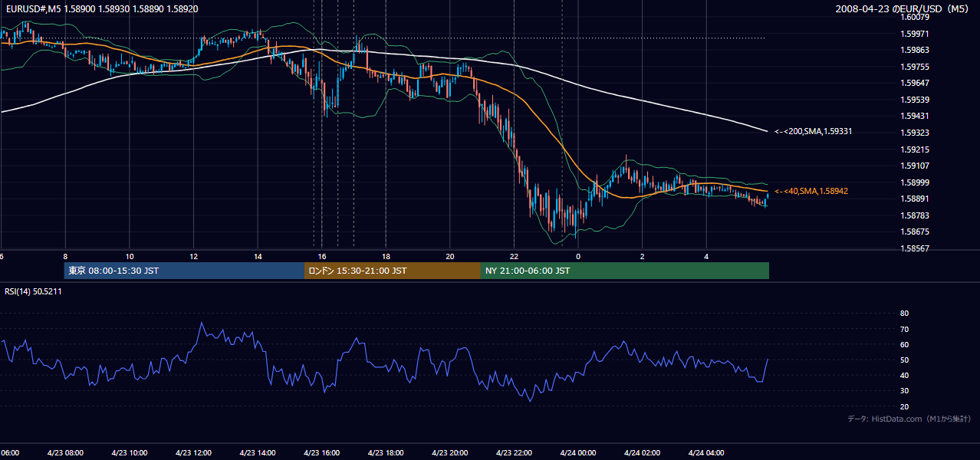
Task: Click the 4/23 16:00 time label
Action: click(321, 453)
